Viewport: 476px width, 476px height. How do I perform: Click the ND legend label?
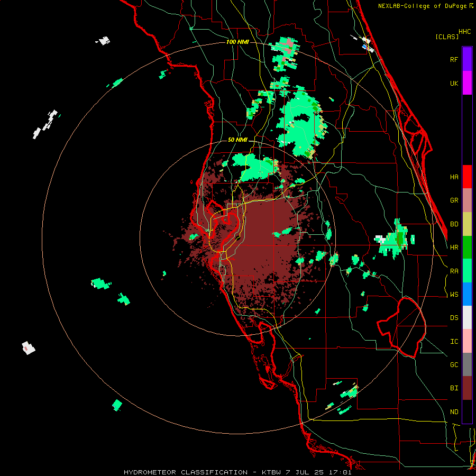pyautogui.click(x=454, y=412)
